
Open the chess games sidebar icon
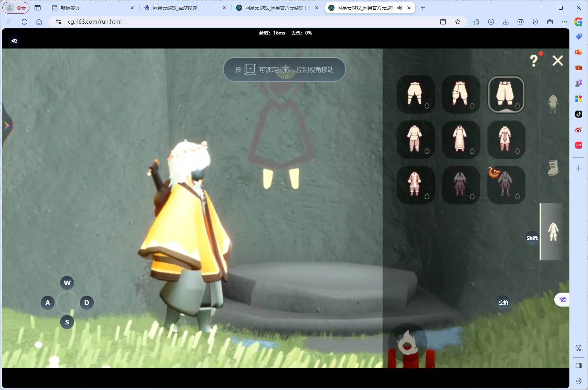pyautogui.click(x=579, y=83)
